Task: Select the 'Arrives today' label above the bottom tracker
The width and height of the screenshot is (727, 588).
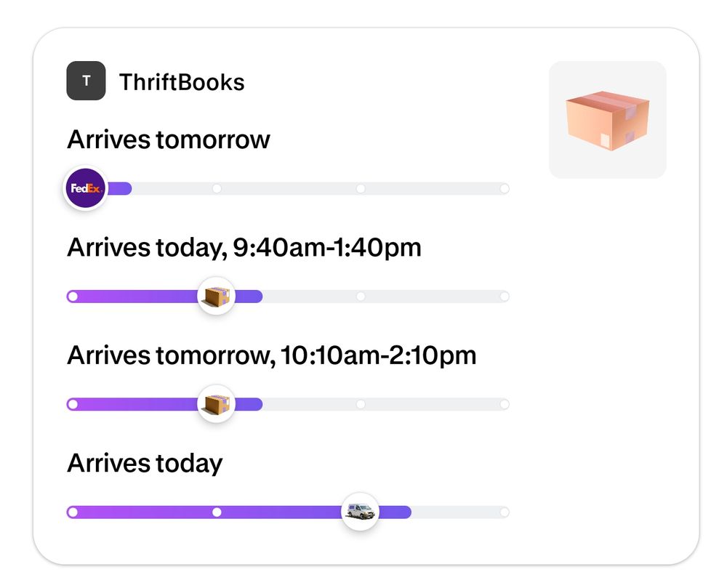Action: pyautogui.click(x=145, y=463)
